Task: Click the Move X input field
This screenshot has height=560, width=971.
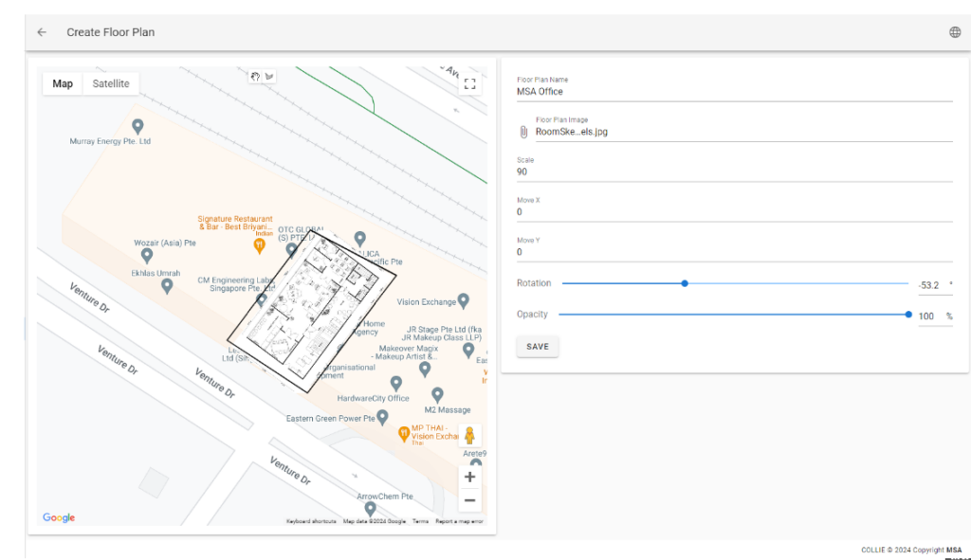Action: 735,212
